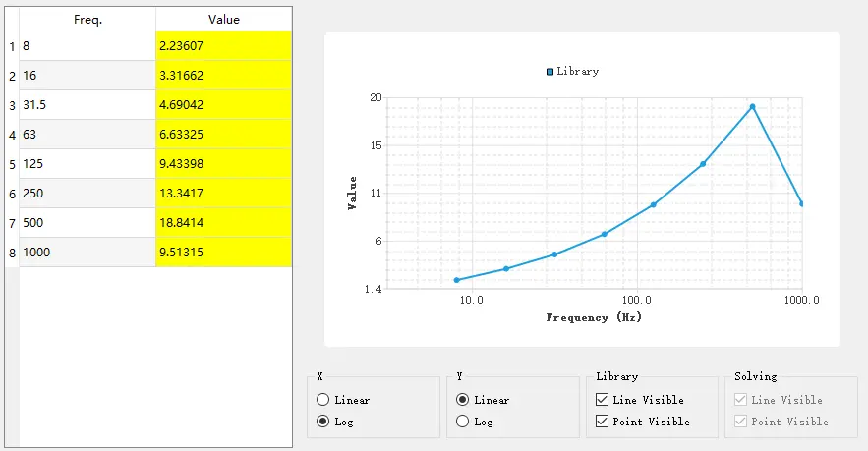Click the frequency cell 1000

(87, 253)
